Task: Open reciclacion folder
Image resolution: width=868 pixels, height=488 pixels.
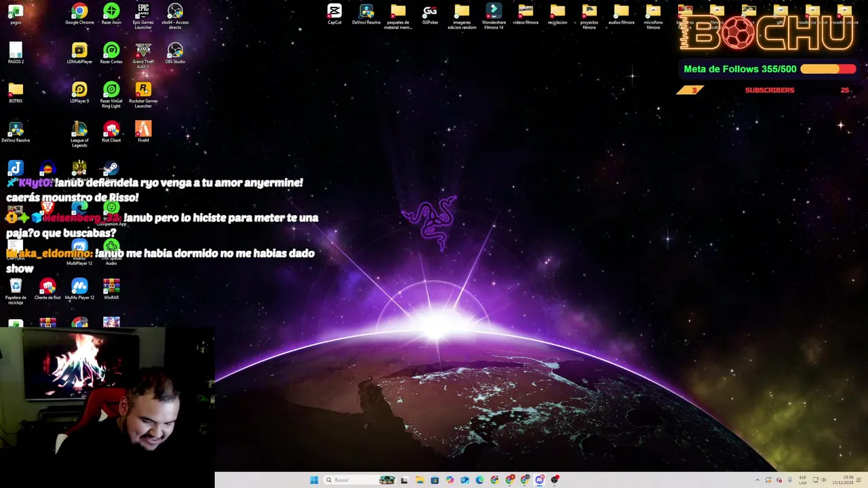Action: click(x=557, y=14)
